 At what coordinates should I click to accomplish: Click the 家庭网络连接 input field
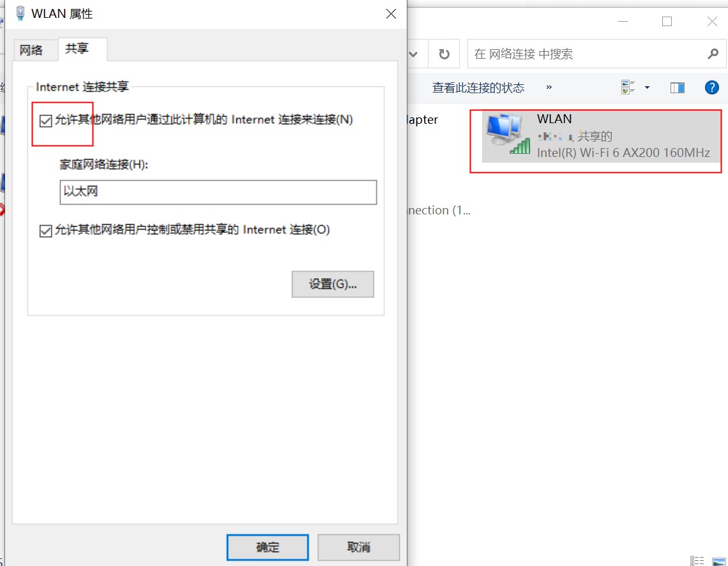pos(218,192)
